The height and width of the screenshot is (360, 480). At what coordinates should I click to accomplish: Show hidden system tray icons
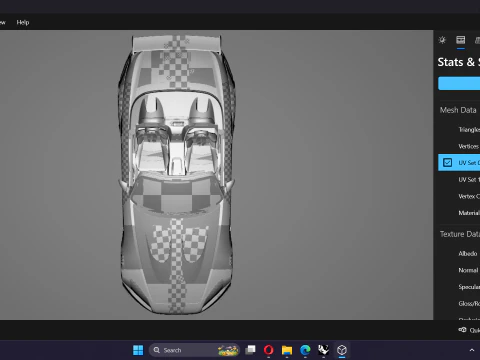click(x=472, y=350)
